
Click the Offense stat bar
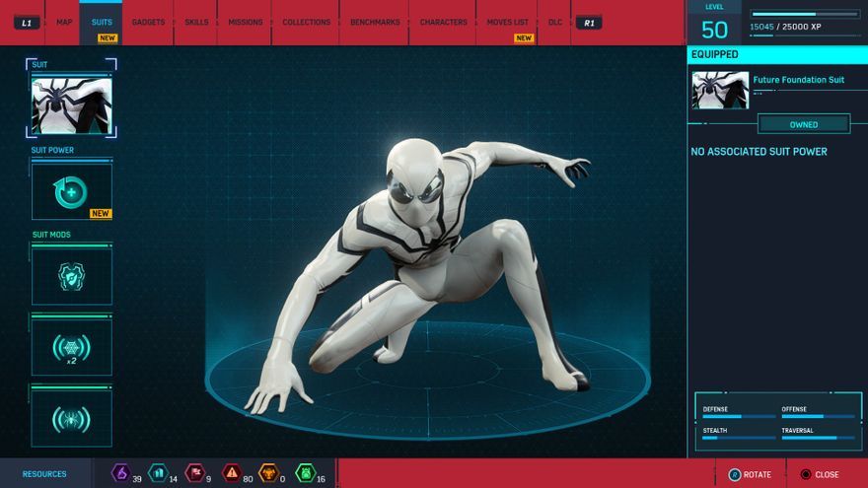818,417
